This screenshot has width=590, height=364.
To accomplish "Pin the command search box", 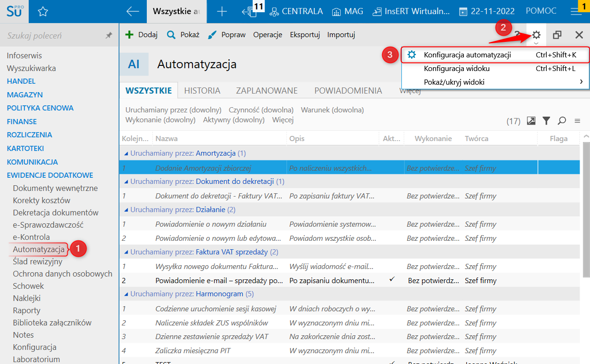I will [109, 35].
